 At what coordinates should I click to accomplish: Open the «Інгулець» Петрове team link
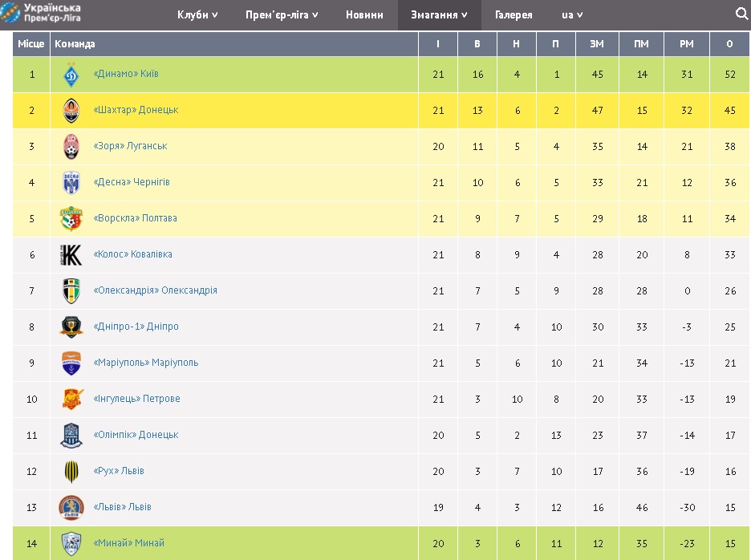tap(137, 399)
